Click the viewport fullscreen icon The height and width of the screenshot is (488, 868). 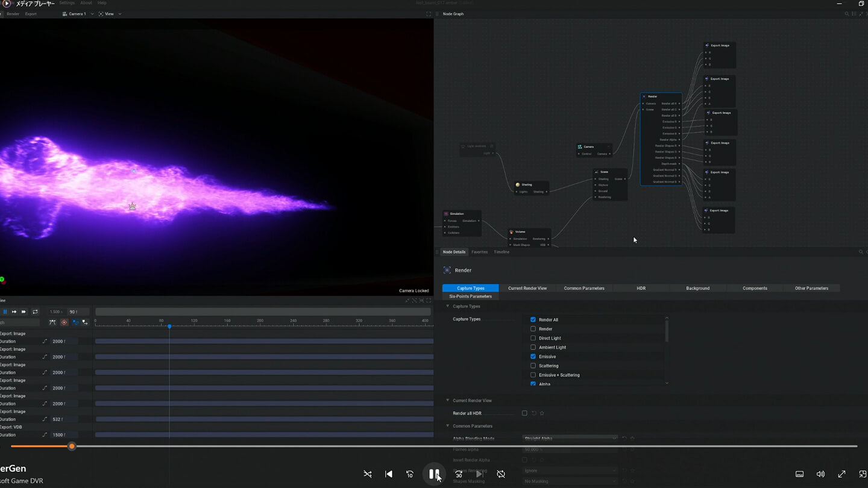point(429,14)
